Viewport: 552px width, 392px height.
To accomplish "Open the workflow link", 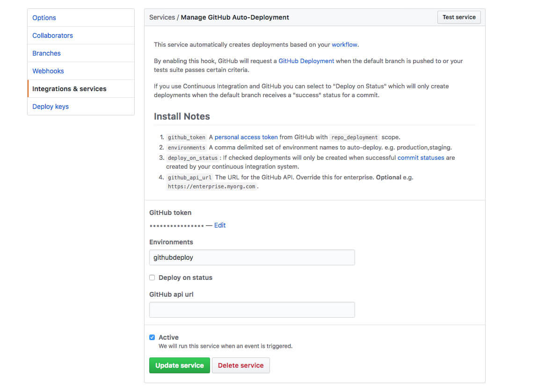I will point(344,45).
